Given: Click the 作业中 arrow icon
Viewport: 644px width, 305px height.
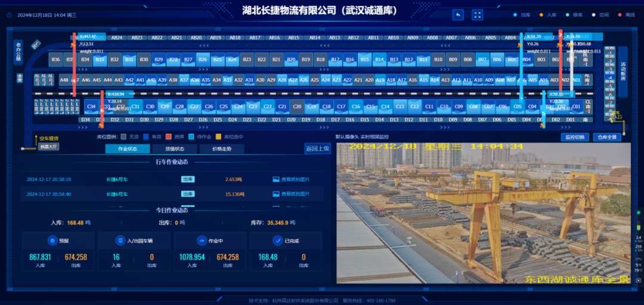Looking at the screenshot, I should tap(202, 241).
